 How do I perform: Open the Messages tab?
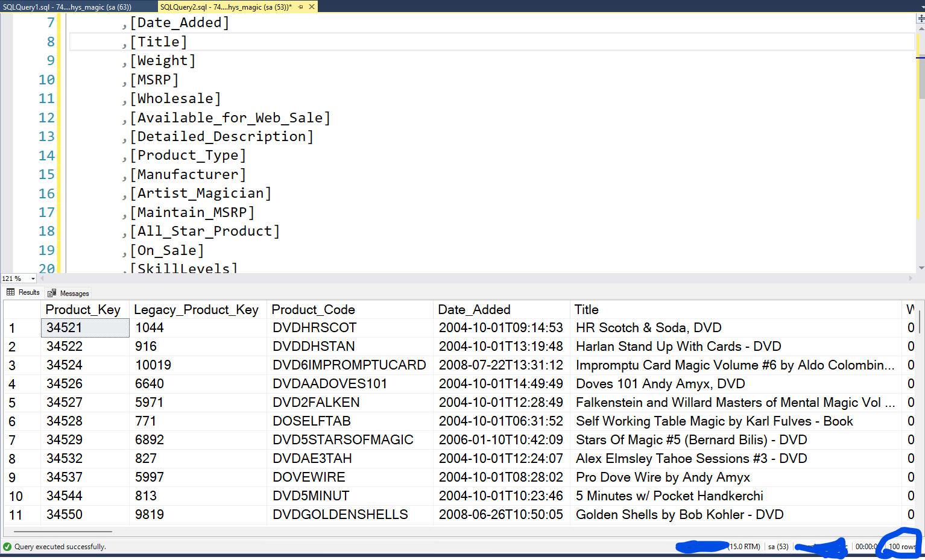point(69,293)
